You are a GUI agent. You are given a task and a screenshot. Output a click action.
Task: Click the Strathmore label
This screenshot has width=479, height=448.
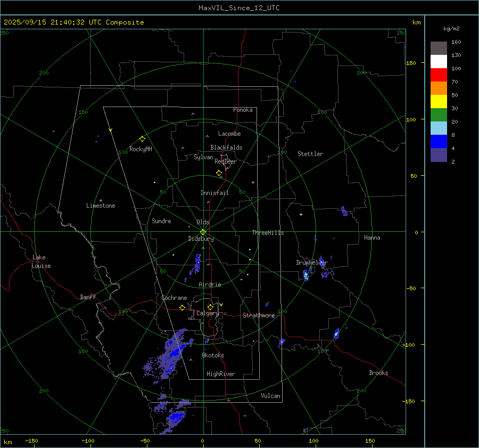tap(259, 315)
